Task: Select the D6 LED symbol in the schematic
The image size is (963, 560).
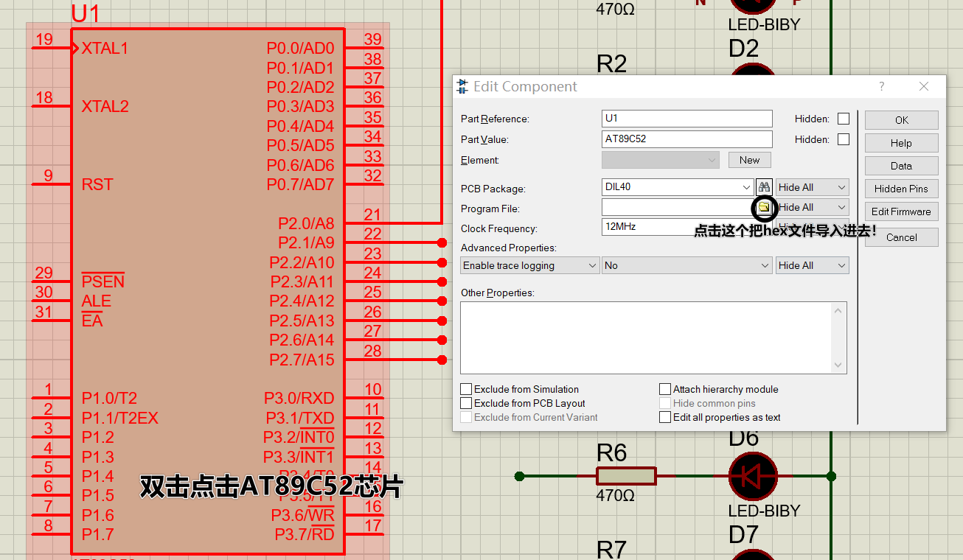Action: (x=753, y=476)
